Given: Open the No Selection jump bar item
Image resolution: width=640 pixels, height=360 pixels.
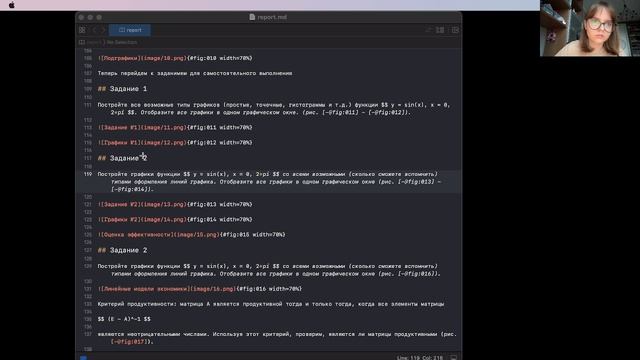Looking at the screenshot, I should tap(122, 42).
